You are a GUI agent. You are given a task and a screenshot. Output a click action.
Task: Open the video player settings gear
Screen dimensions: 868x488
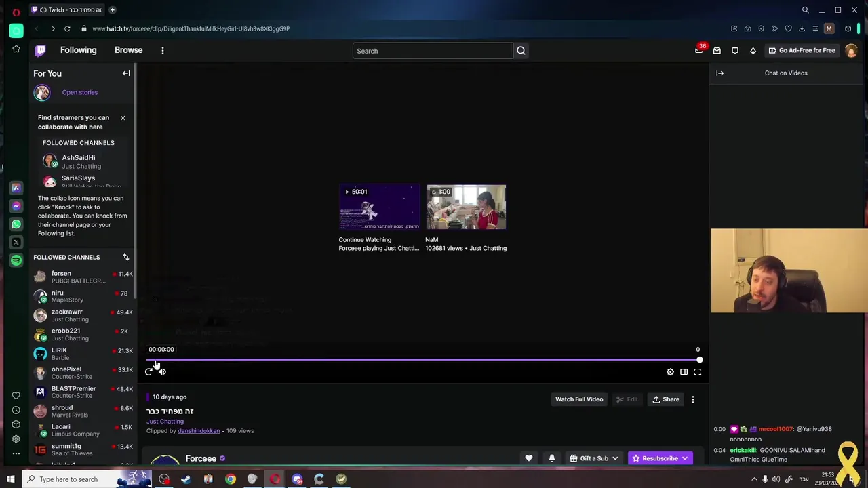(x=670, y=371)
